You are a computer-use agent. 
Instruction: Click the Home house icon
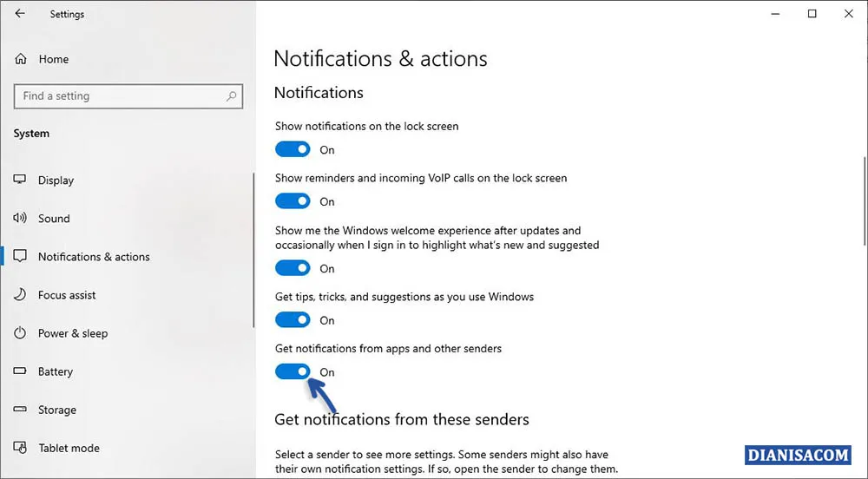21,59
